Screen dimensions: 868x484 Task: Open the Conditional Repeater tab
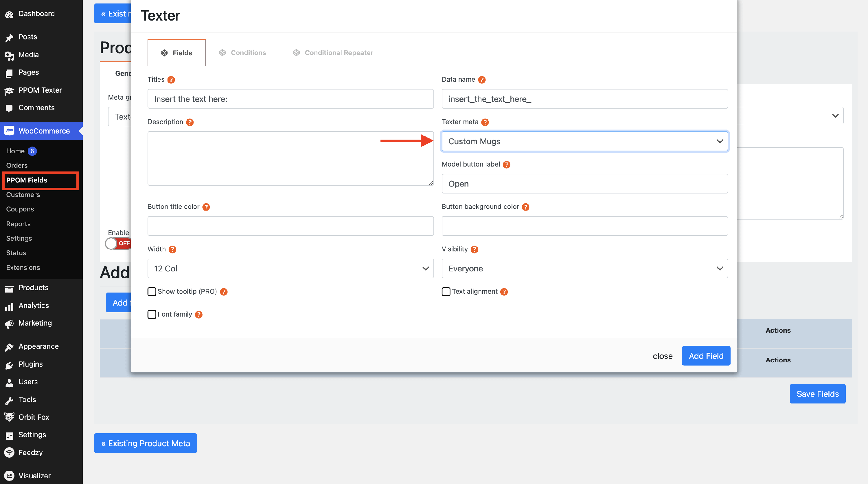pos(333,53)
